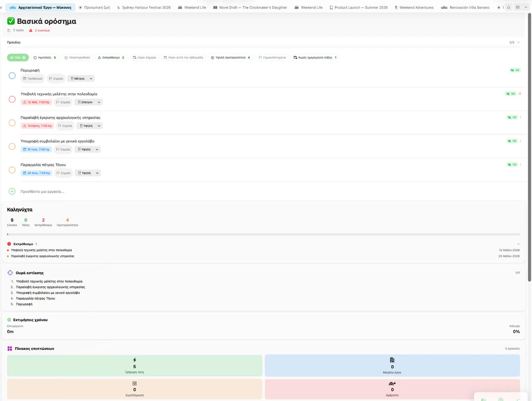Click the green Εκτιμήσεις χρόνου icon
The height and width of the screenshot is (401, 532).
pyautogui.click(x=9, y=320)
